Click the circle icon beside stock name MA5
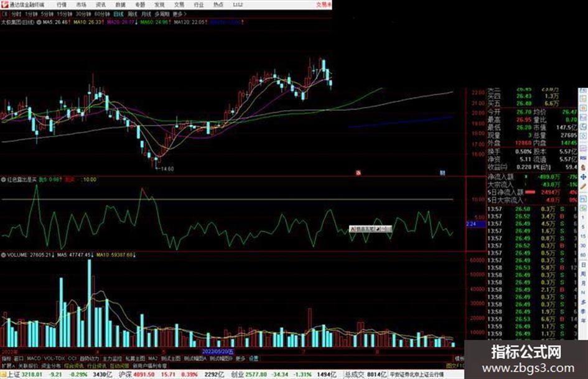This screenshot has width=588, height=379. pyautogui.click(x=39, y=22)
